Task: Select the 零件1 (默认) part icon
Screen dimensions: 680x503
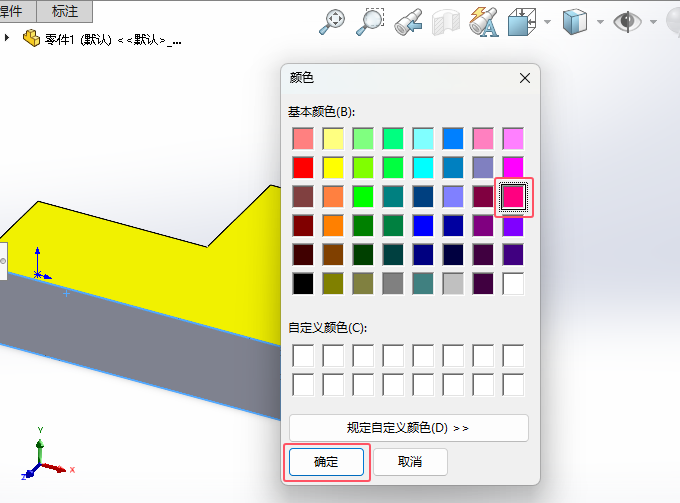Action: point(31,38)
